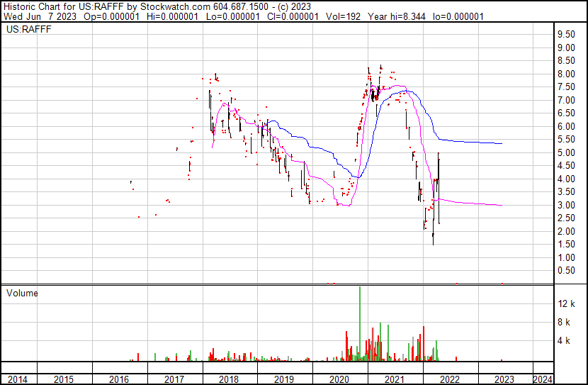Viewport: 588px width, 385px height.
Task: Select the 2021 year on the time axis
Action: 395,379
